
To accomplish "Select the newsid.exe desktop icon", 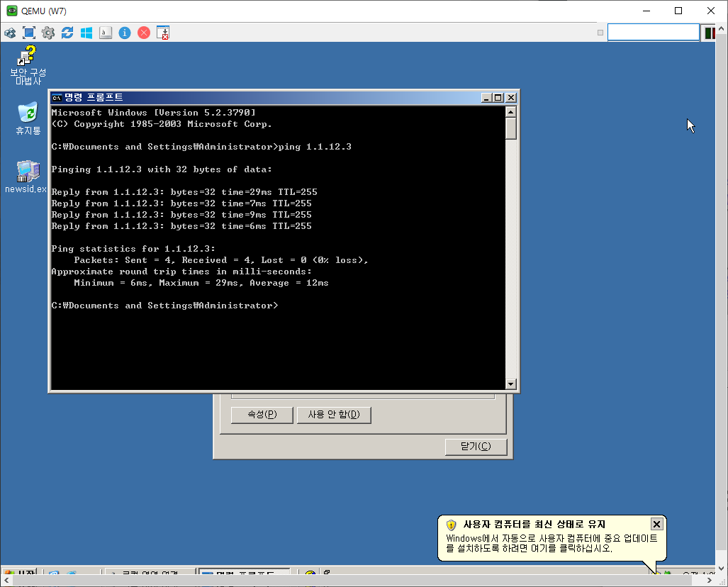I will (x=26, y=177).
